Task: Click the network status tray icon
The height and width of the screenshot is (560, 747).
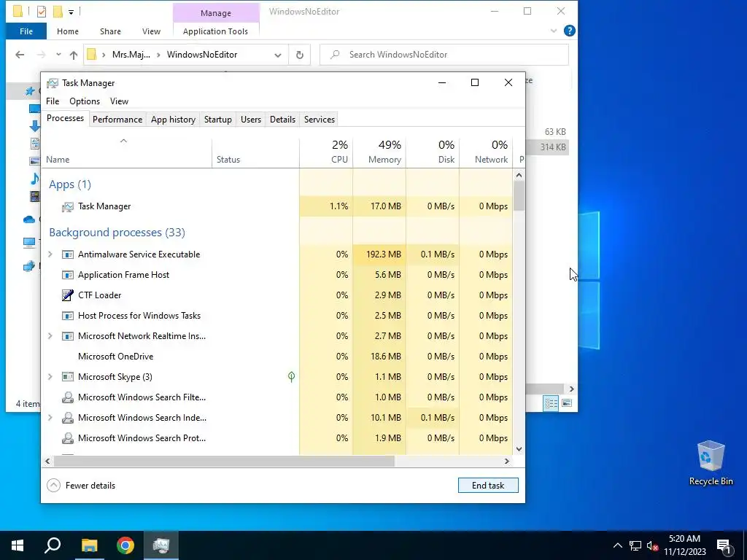Action: tap(635, 545)
